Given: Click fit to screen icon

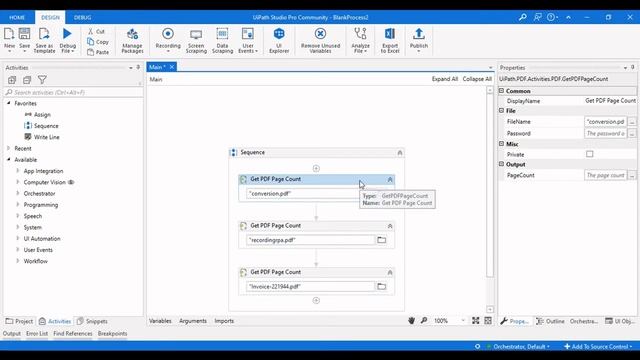Looking at the screenshot, I should coord(476,321).
